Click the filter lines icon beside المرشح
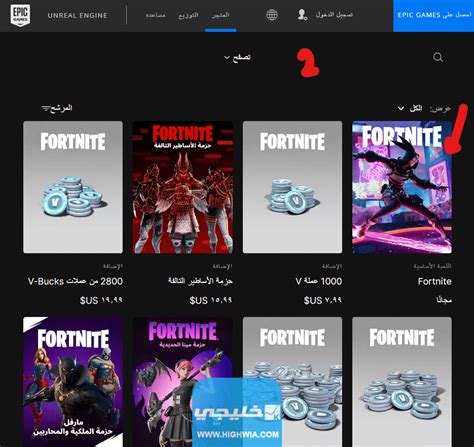The height and width of the screenshot is (447, 474). pos(45,108)
